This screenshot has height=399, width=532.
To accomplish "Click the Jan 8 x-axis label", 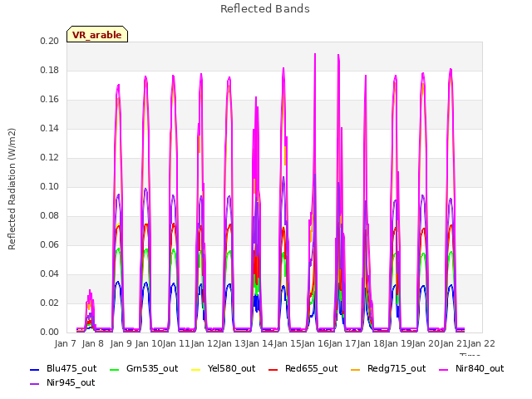I will click(x=92, y=343).
